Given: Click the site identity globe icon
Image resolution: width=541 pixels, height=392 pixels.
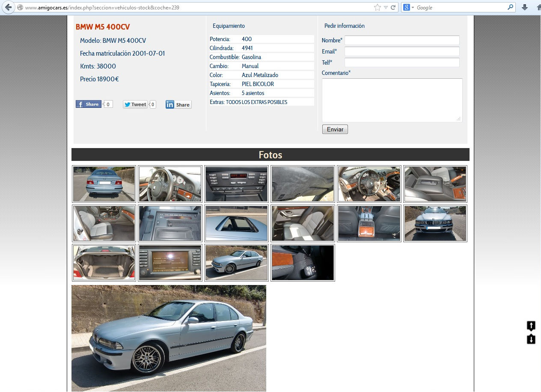Looking at the screenshot, I should click(20, 7).
